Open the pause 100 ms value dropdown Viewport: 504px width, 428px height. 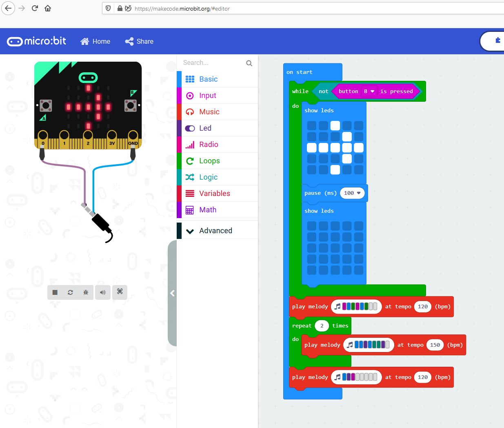click(359, 193)
